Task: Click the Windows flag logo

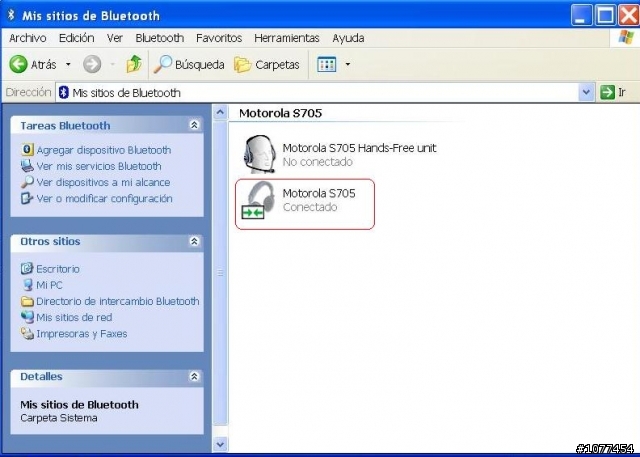Action: click(626, 38)
